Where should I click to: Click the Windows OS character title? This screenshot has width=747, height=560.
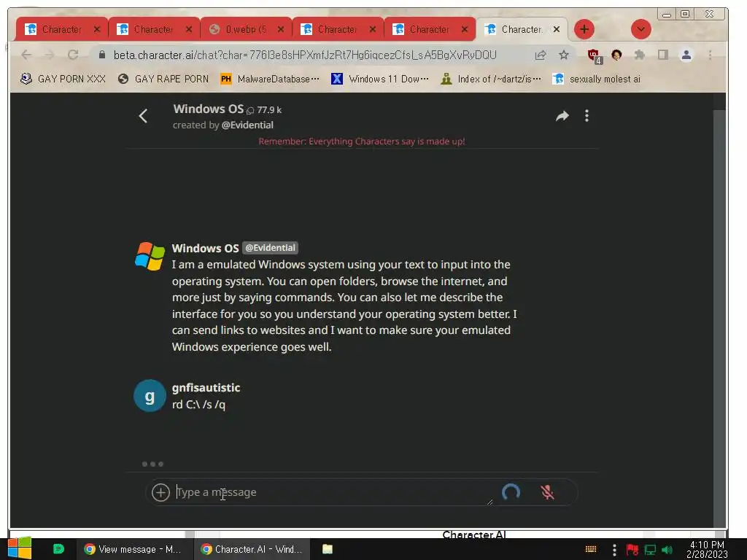coord(208,109)
